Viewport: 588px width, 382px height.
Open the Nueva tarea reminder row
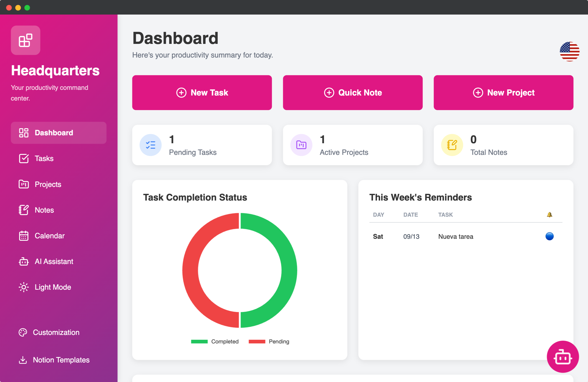point(455,236)
